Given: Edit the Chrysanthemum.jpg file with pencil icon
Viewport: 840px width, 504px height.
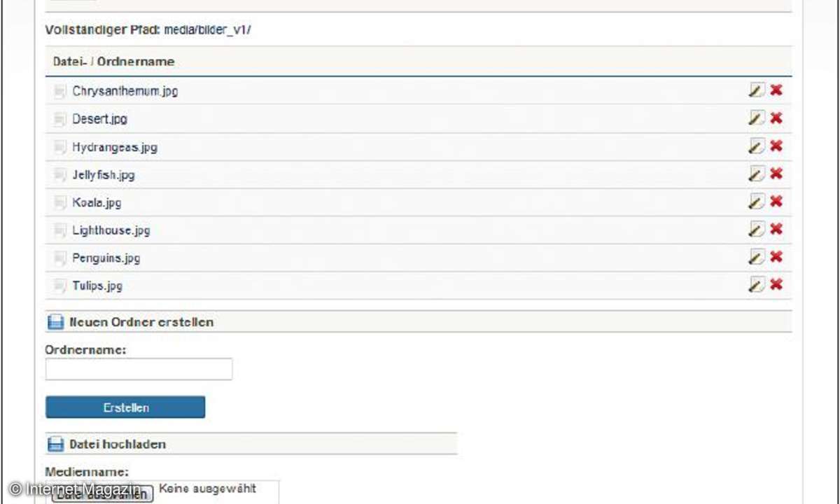Looking at the screenshot, I should [756, 90].
